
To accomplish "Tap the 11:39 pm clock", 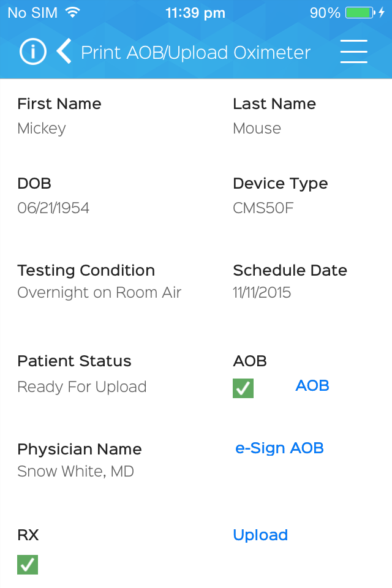I will (195, 13).
